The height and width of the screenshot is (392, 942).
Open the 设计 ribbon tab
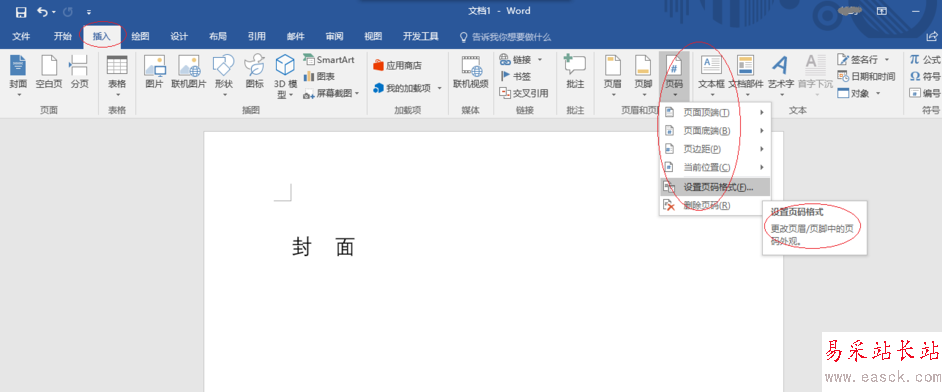tap(179, 37)
